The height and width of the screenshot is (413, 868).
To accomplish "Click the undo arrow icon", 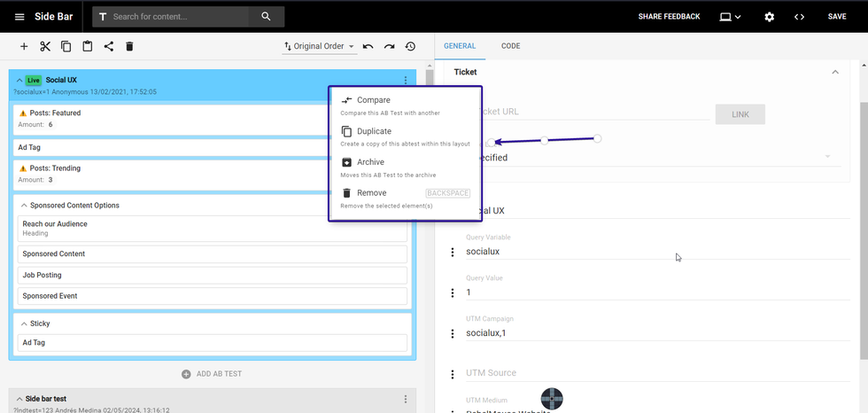I will tap(368, 47).
